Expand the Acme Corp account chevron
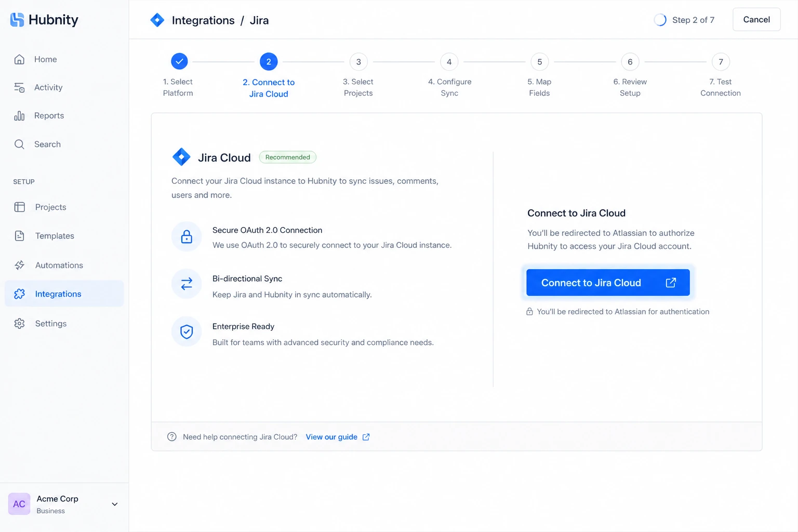Viewport: 798px width, 532px height. 115,504
